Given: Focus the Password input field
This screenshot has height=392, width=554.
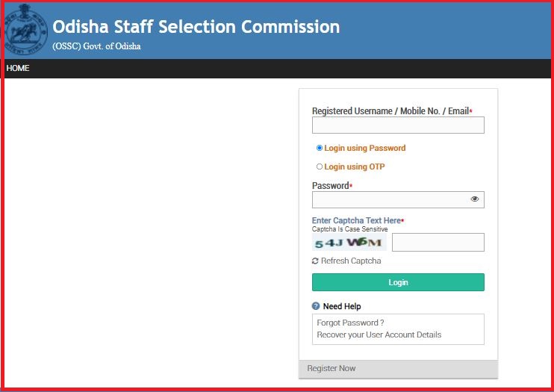Looking at the screenshot, I should (x=398, y=199).
